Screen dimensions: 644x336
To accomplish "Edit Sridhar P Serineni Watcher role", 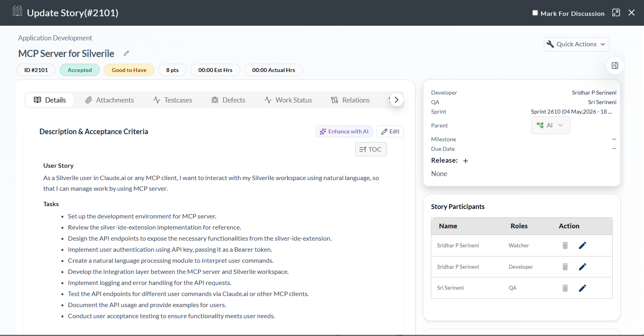I will (583, 245).
